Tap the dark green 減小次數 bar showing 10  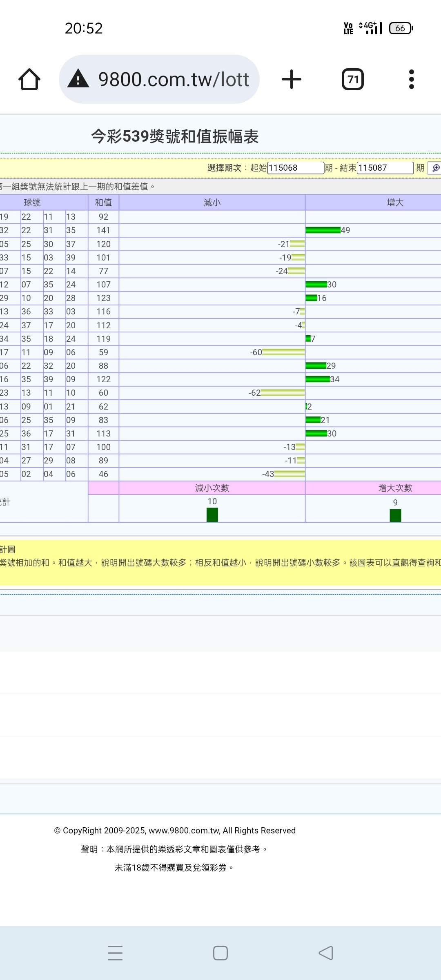[212, 514]
